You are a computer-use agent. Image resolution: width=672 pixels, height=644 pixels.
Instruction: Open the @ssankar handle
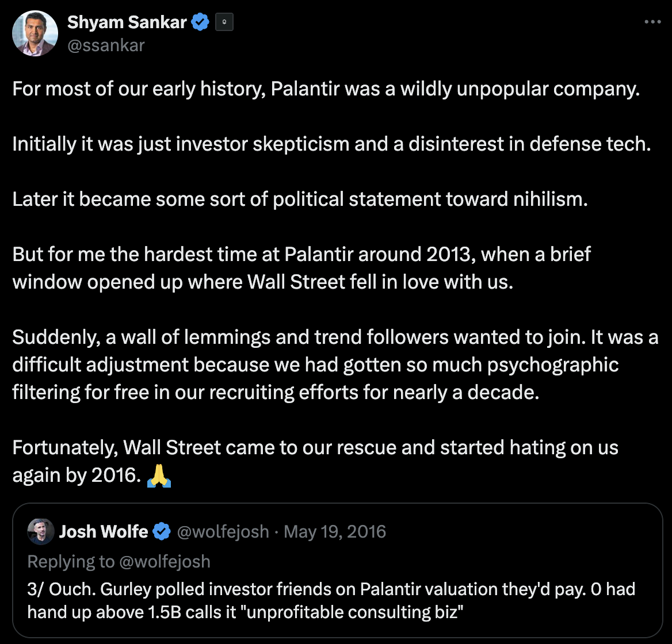point(106,45)
